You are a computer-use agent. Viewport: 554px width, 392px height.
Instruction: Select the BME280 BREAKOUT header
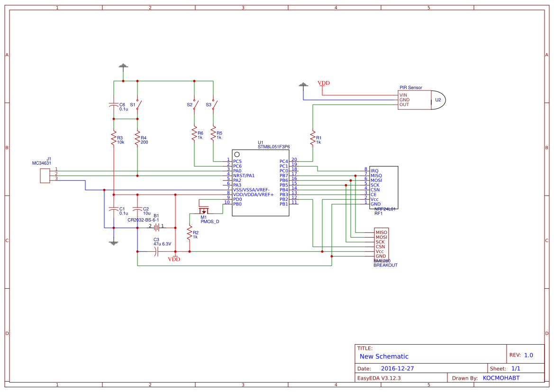(x=381, y=244)
